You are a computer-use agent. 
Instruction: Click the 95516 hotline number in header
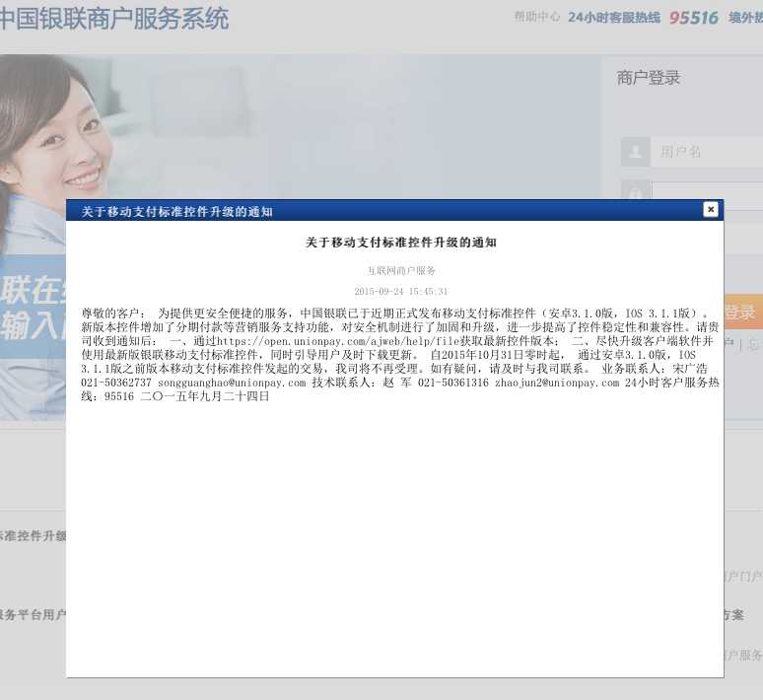point(693,18)
